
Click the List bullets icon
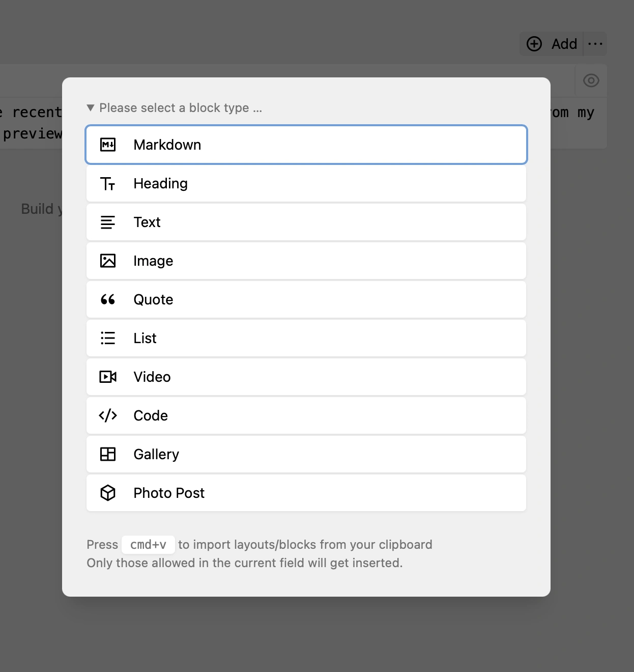tap(108, 338)
